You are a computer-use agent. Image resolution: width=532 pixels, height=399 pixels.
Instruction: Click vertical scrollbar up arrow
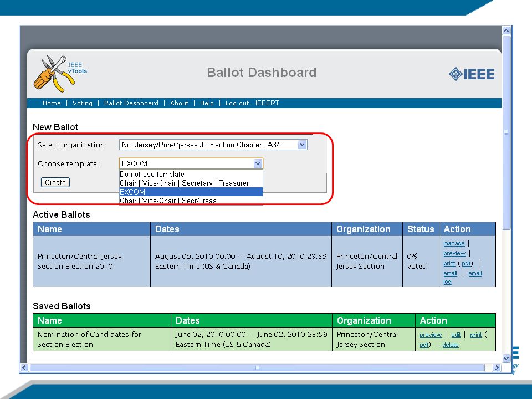[x=506, y=31]
